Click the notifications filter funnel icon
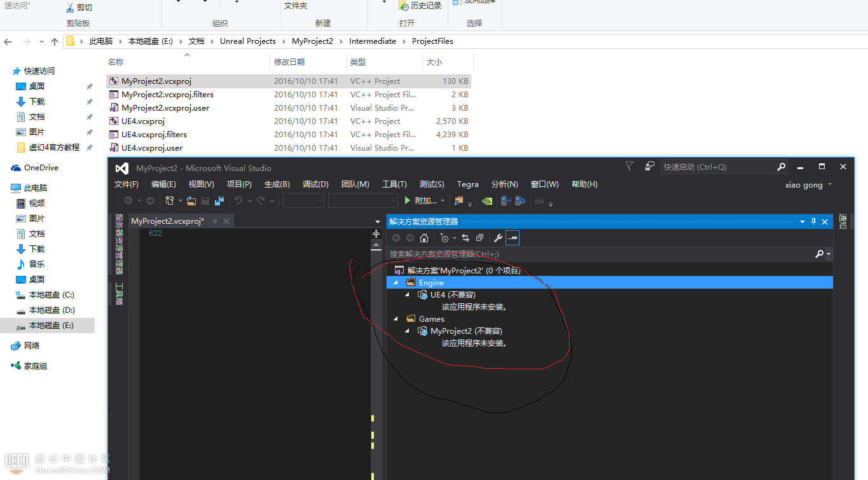The width and height of the screenshot is (868, 480). [629, 166]
